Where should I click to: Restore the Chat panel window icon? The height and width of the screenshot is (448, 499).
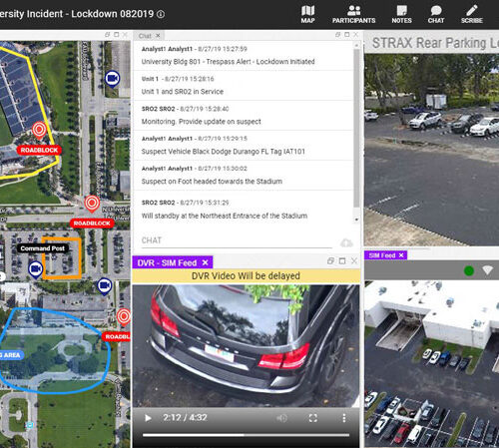[337, 35]
